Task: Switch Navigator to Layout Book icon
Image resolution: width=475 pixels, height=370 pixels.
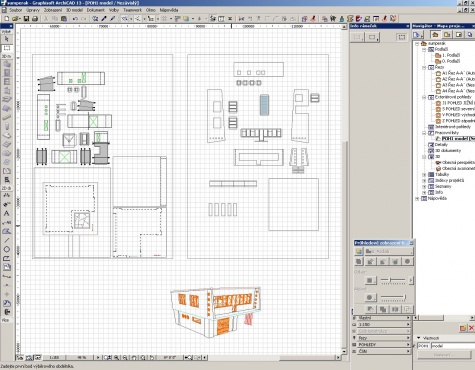Action: (x=459, y=35)
